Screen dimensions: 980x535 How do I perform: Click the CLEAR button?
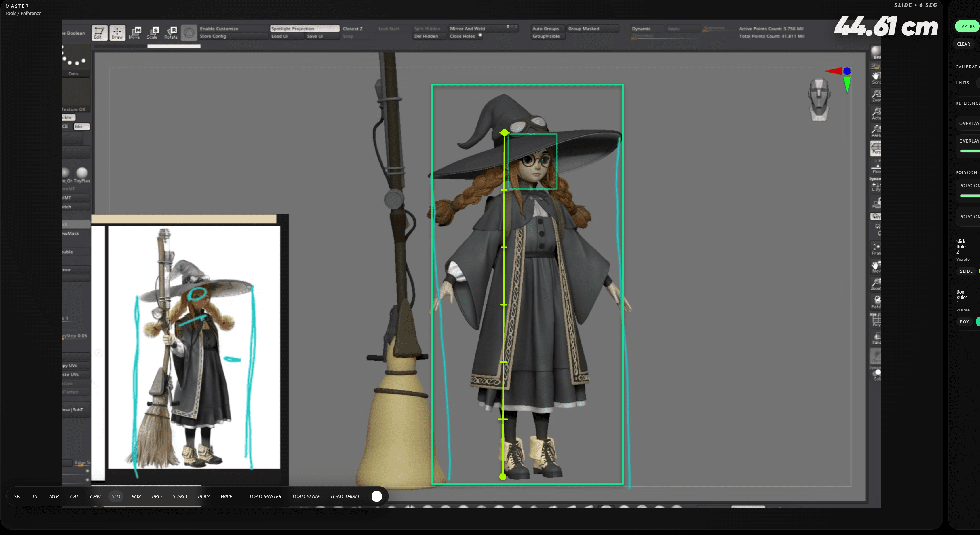click(963, 44)
